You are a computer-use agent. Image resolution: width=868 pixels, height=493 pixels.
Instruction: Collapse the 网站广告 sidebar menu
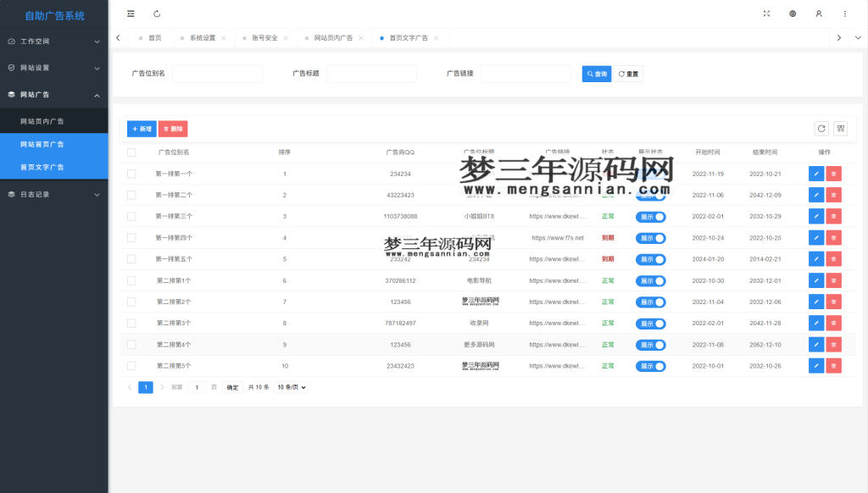54,95
